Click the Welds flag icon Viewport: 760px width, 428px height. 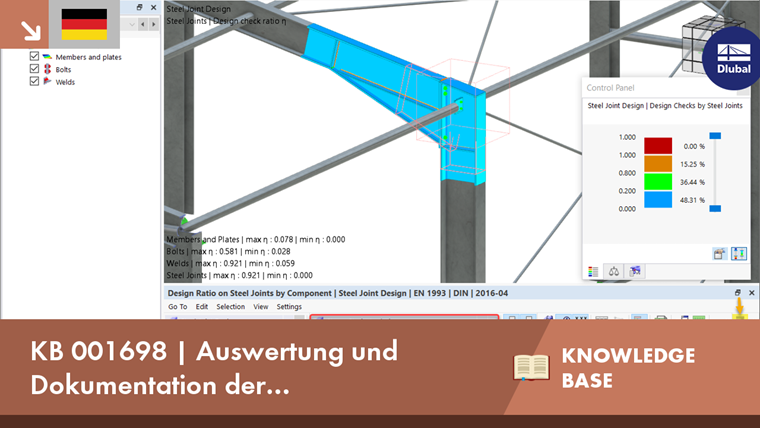(47, 81)
